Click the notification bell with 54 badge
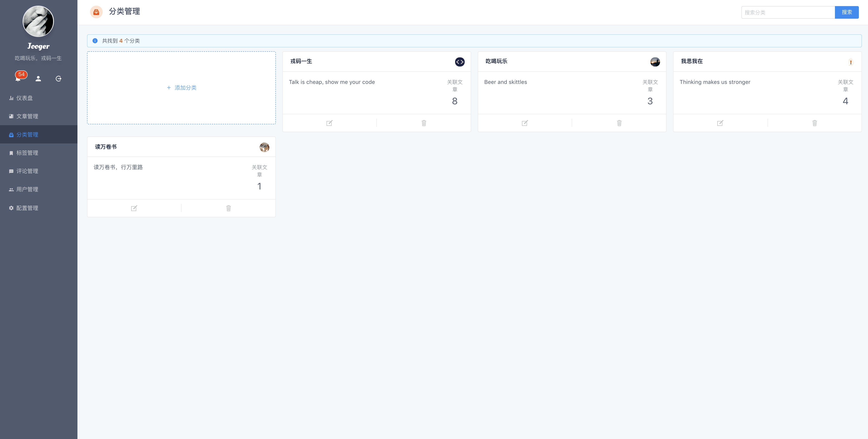 click(x=18, y=78)
